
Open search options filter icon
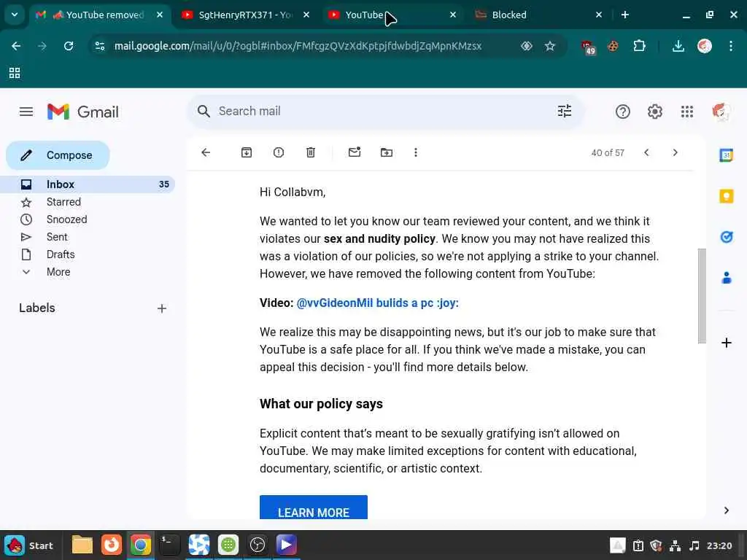tap(565, 111)
